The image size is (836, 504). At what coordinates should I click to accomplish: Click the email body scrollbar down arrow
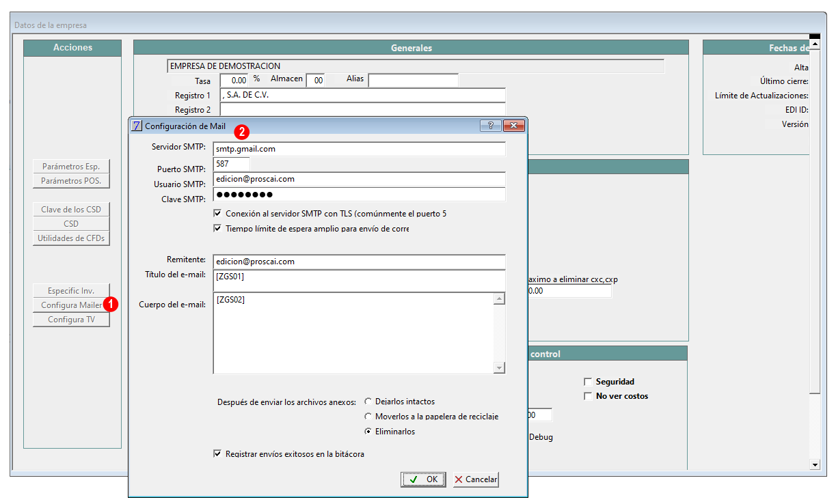(499, 368)
